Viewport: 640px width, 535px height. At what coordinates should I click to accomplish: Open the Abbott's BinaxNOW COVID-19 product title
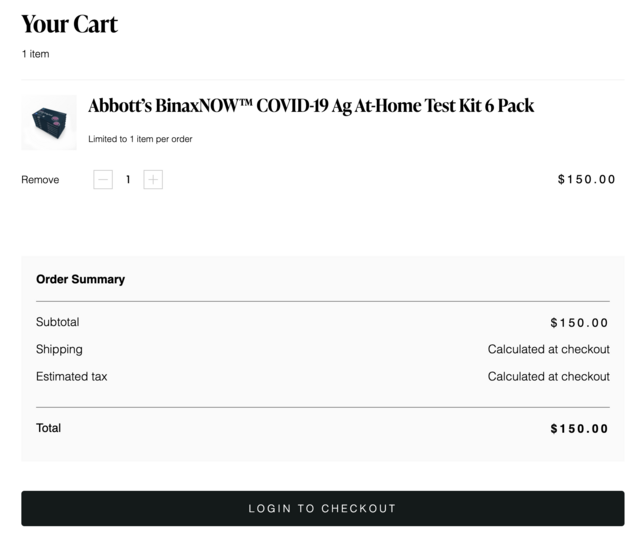click(x=311, y=106)
